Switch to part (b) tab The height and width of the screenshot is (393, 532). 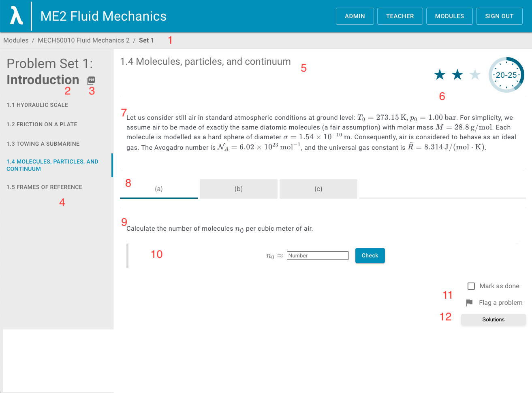[x=238, y=189]
